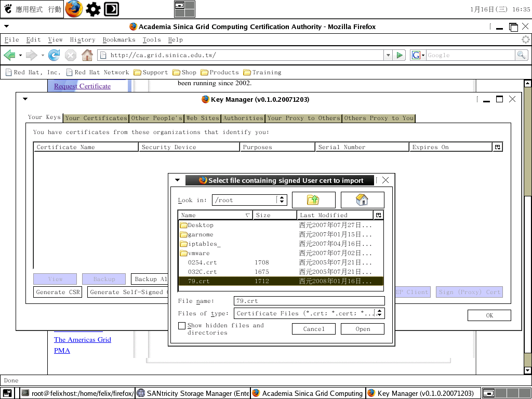The height and width of the screenshot is (399, 532).
Task: Open back button history dropdown arrow
Action: (20, 55)
